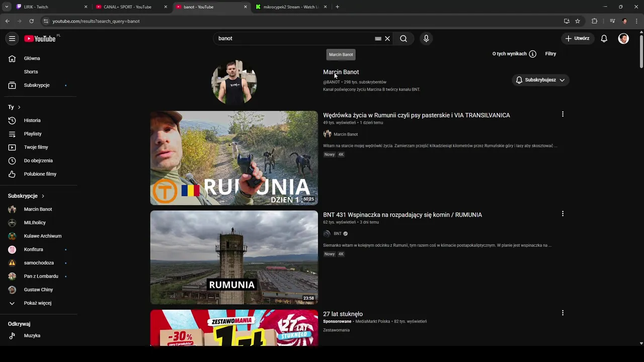Open the BNT 431 Wspinaczka video title
The width and height of the screenshot is (644, 362).
403,215
